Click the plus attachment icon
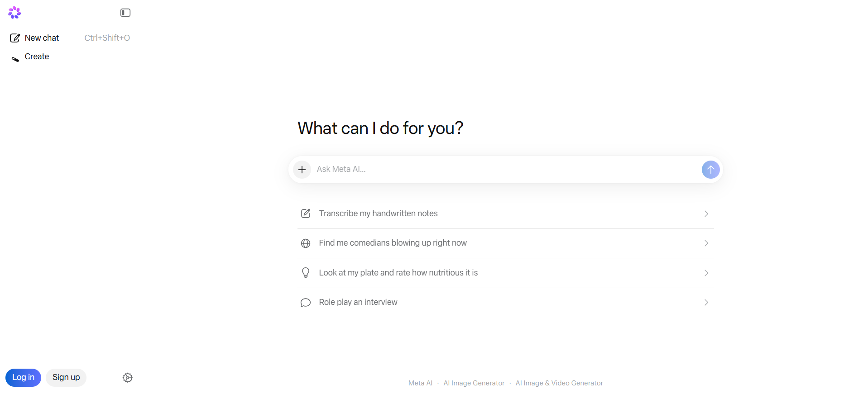The width and height of the screenshot is (868, 394). [x=302, y=170]
